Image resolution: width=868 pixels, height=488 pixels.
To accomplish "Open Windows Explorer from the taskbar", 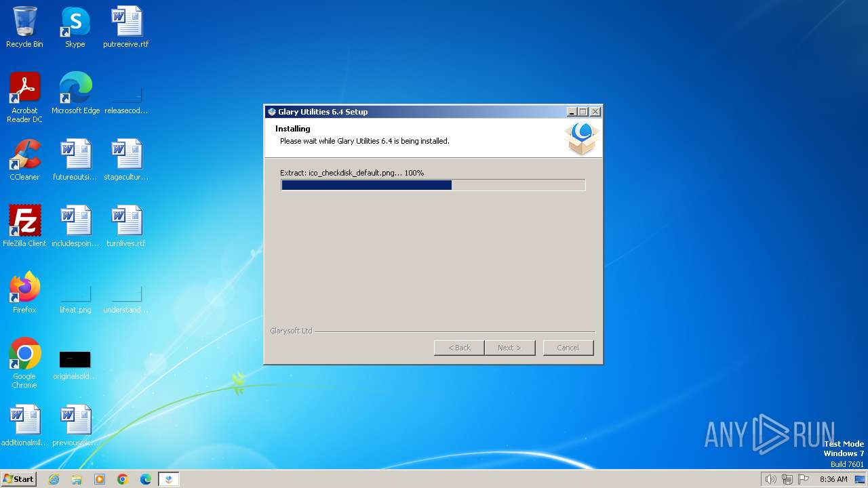I will [x=77, y=479].
